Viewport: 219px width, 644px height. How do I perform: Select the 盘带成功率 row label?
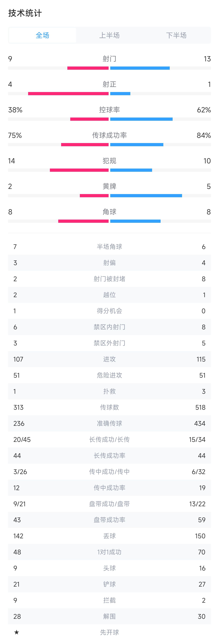click(x=109, y=520)
